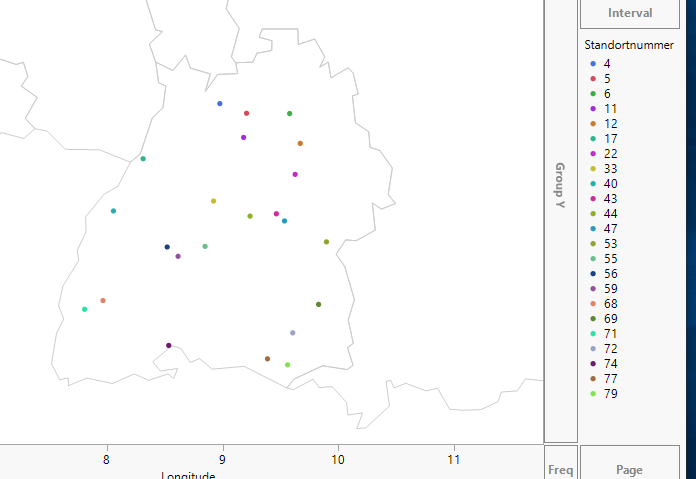Select the lavender Standort 72 map point
The image size is (696, 479).
[x=293, y=333]
